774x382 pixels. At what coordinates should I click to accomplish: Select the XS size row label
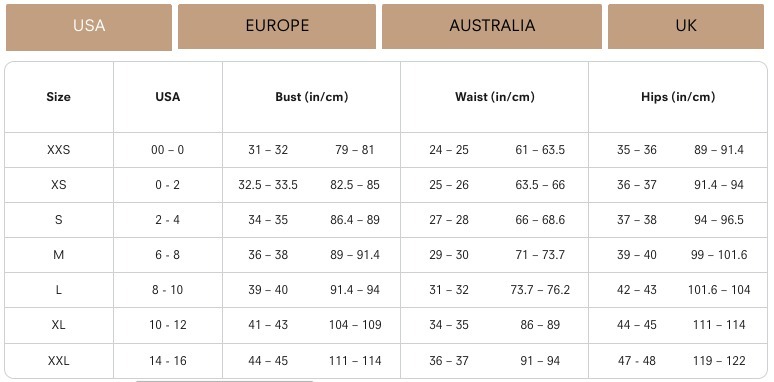[x=58, y=185]
